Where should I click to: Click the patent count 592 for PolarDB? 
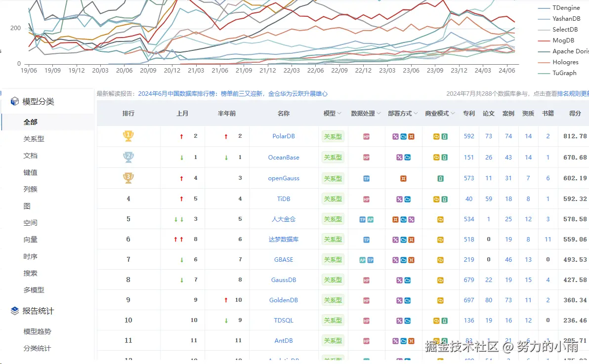click(469, 136)
